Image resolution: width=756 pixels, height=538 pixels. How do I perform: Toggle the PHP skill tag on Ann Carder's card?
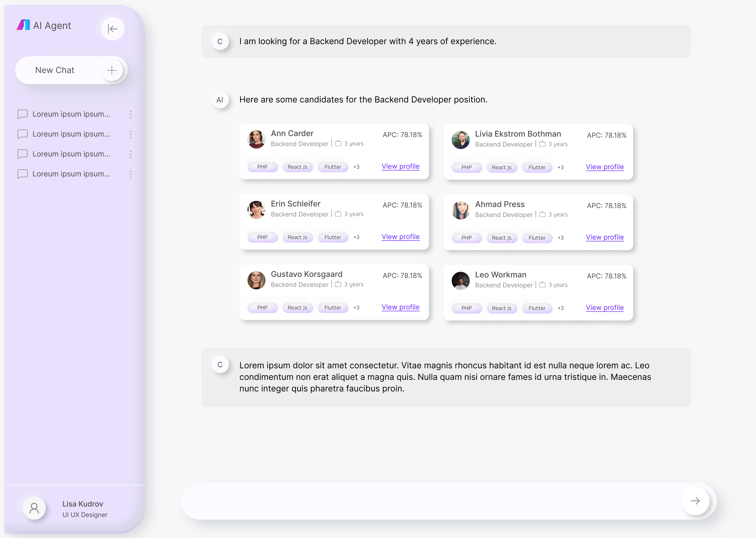click(262, 167)
